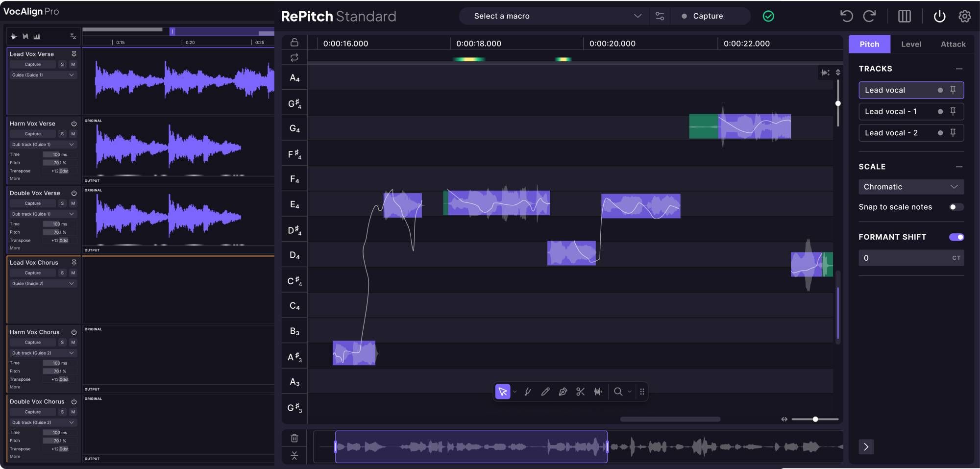
Task: Select the Lead vocal - 1 track
Action: 911,111
